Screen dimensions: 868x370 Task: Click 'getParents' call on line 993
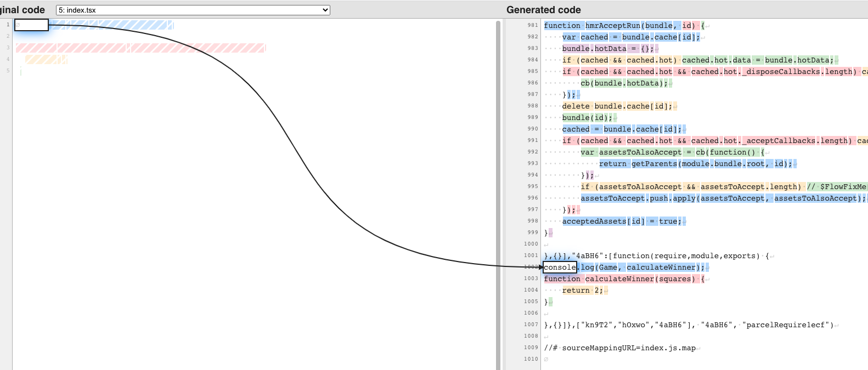point(655,164)
